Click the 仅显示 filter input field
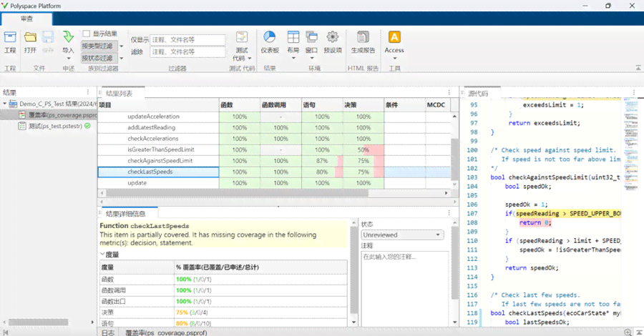Screen dimensions: 644x336 [x=187, y=40]
